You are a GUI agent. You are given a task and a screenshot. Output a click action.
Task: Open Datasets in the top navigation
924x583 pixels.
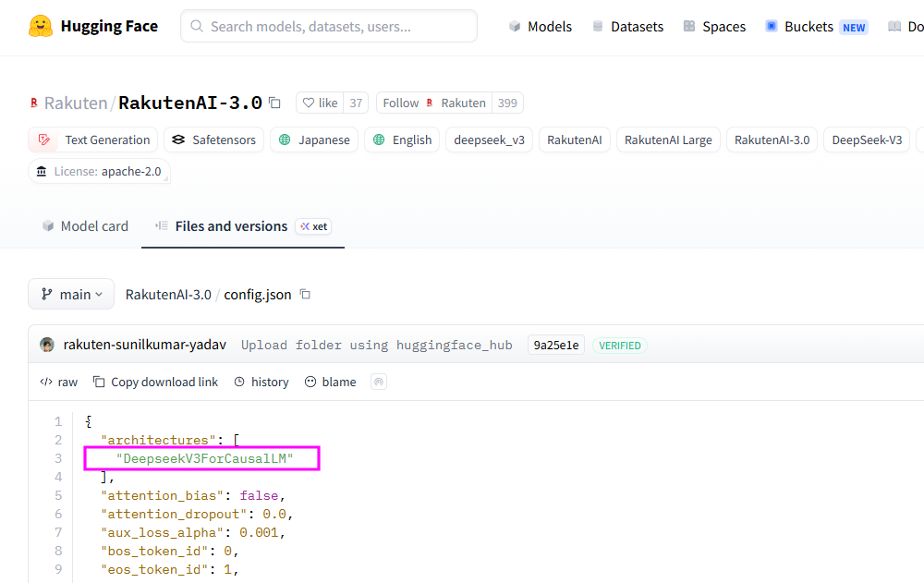[x=627, y=27]
